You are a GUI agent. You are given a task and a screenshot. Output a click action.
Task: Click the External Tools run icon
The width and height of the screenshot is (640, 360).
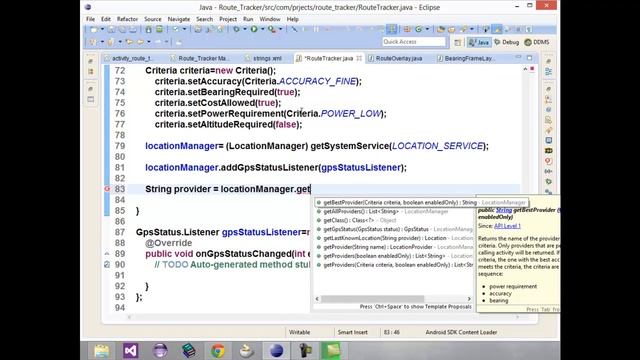271,29
